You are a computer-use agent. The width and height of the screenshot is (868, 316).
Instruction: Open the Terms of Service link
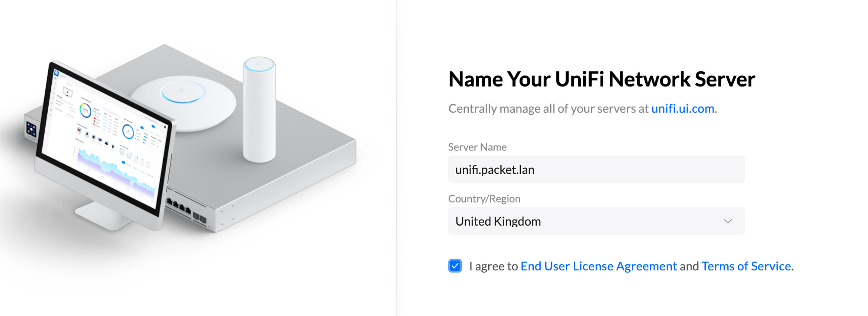pyautogui.click(x=746, y=266)
